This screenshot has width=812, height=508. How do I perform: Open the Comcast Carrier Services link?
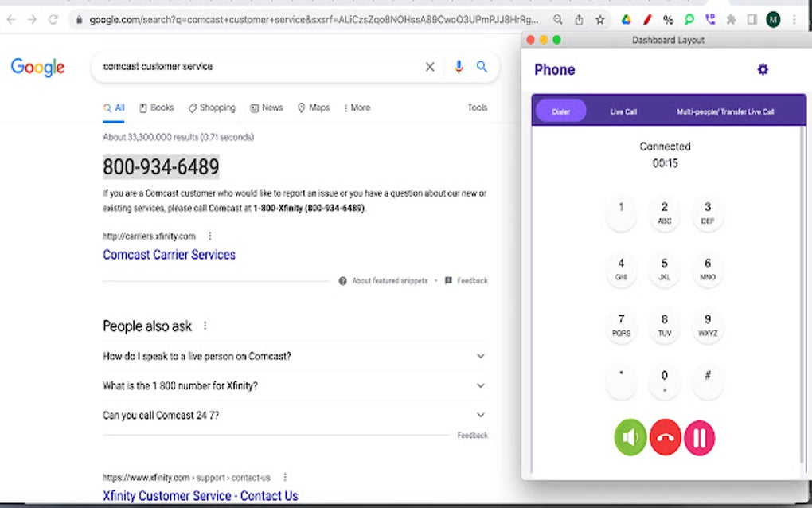(169, 254)
